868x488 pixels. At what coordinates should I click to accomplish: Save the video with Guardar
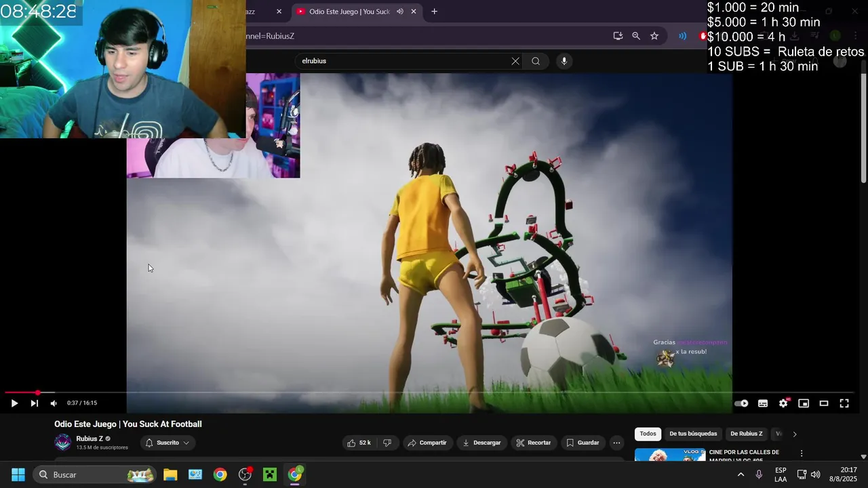[x=583, y=443]
